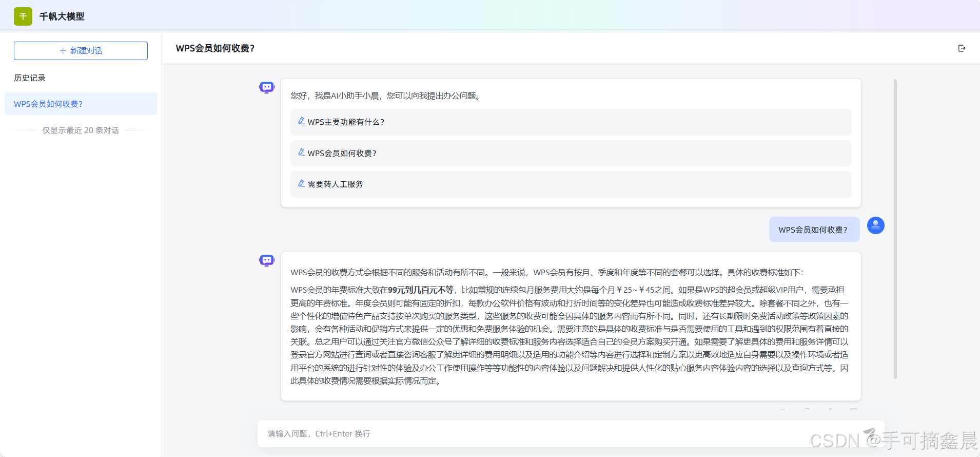Send the message with the paper plane icon
Viewport: 980px width, 457px height.
click(x=869, y=432)
